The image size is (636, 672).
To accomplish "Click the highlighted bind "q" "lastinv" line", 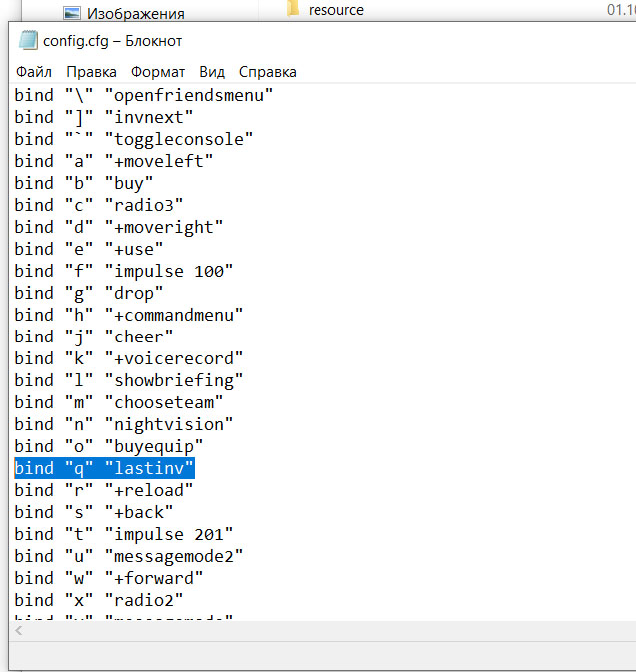I will click(x=104, y=468).
